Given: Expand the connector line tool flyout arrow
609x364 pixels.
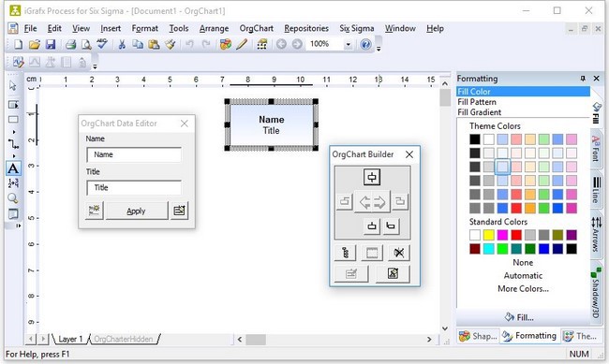Looking at the screenshot, I should click(x=14, y=156).
